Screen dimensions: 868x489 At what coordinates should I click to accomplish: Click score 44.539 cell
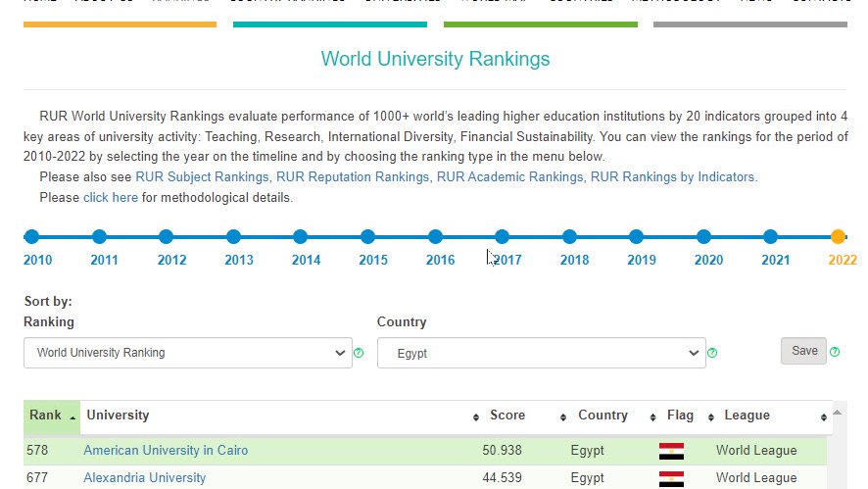[503, 478]
